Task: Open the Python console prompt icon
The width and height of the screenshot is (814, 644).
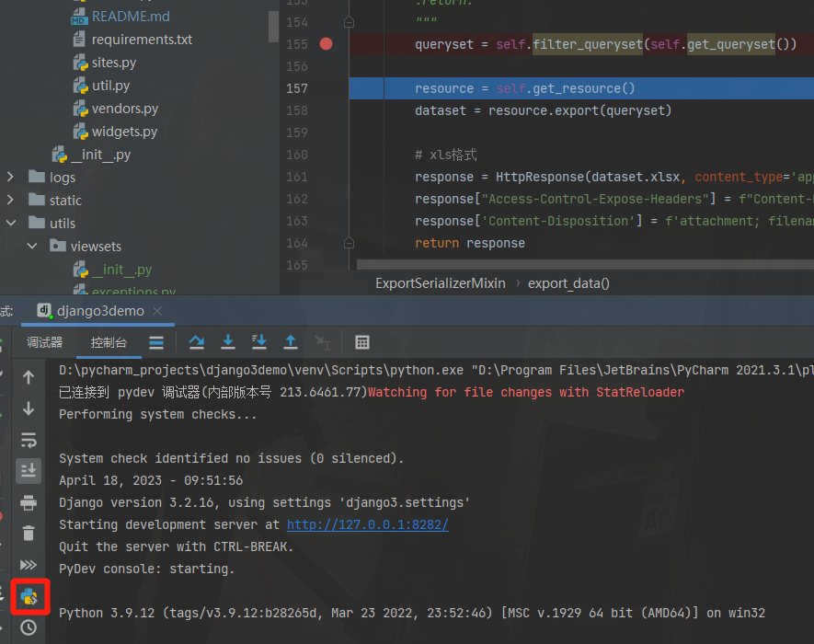Action: pos(29,596)
